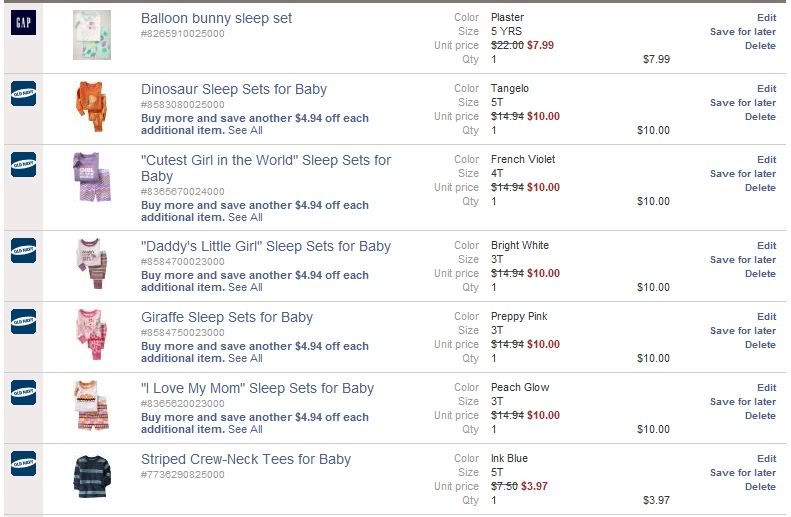The height and width of the screenshot is (517, 791).
Task: Open "I Love My Mom" Sleep Sets link
Action: pyautogui.click(x=257, y=388)
